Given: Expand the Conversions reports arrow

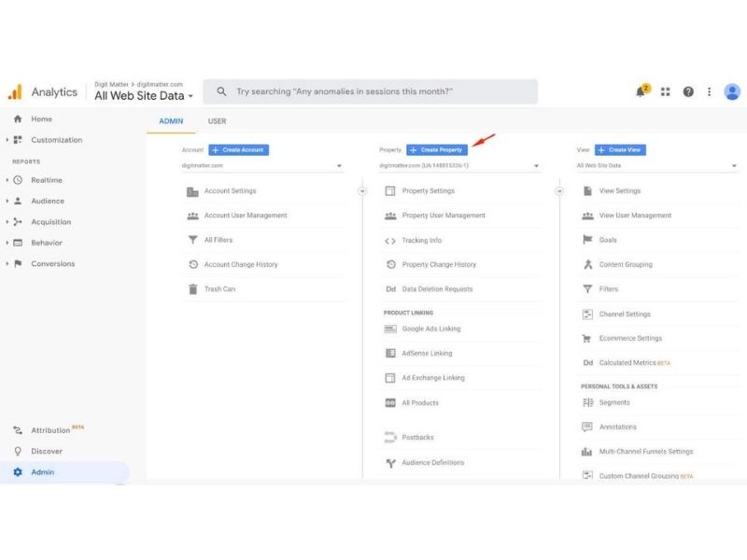Looking at the screenshot, I should click(7, 263).
